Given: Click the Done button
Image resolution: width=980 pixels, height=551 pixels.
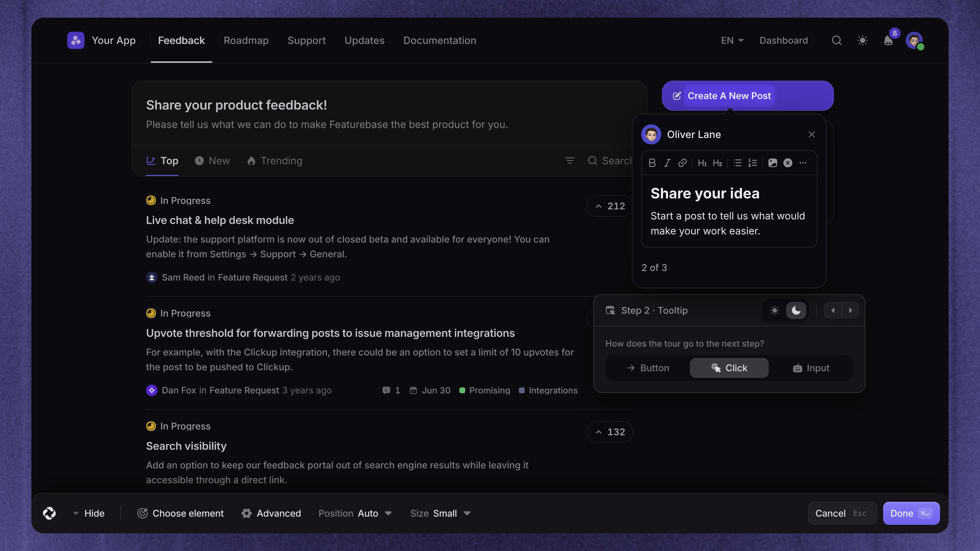Looking at the screenshot, I should 911,513.
